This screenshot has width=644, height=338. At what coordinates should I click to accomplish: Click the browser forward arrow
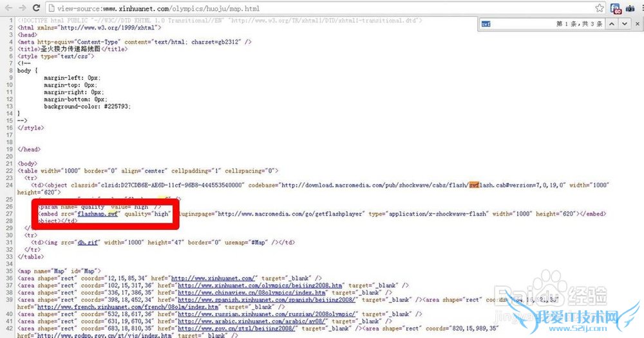click(22, 8)
